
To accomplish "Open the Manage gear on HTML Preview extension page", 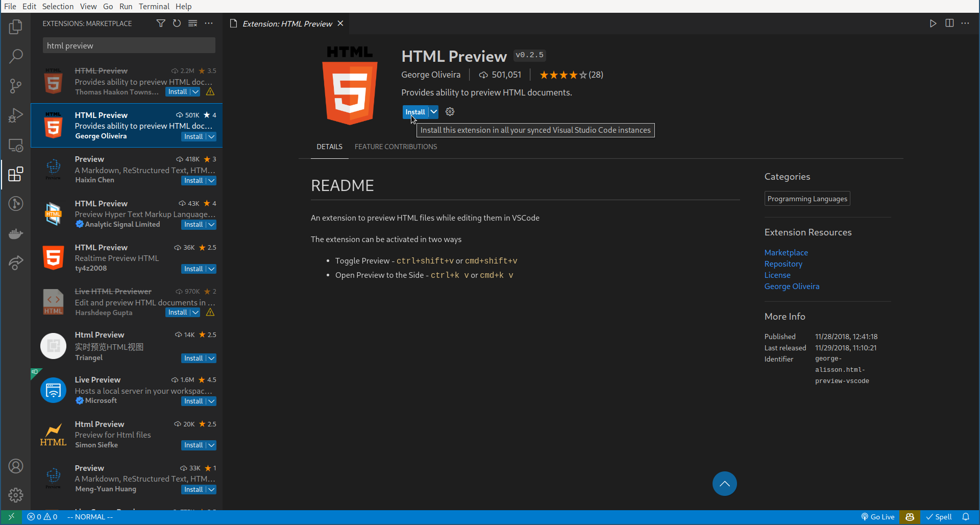I will (450, 111).
